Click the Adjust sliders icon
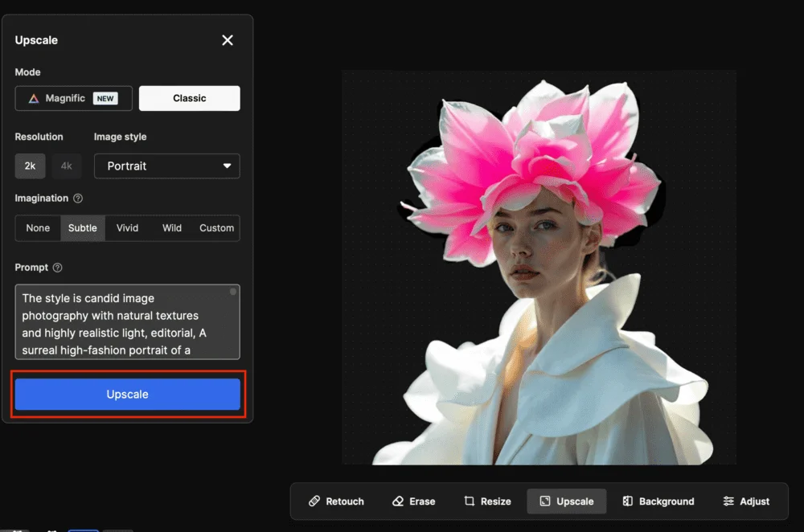This screenshot has height=532, width=804. [x=728, y=501]
